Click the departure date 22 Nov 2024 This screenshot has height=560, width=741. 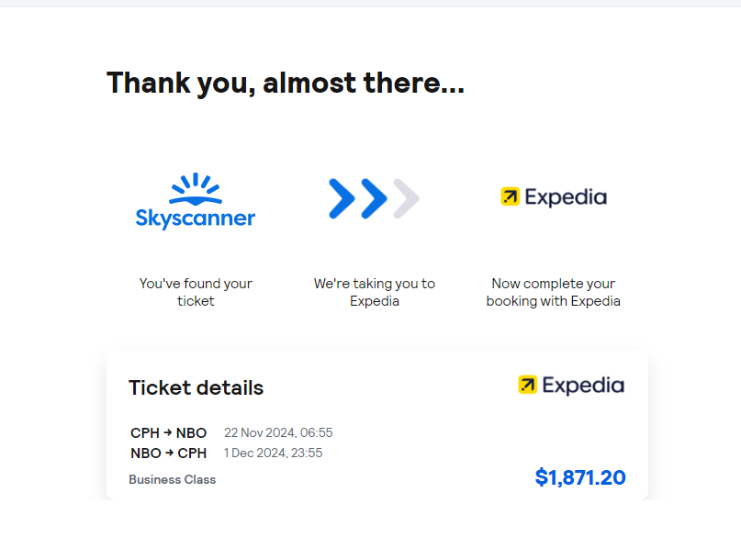[x=277, y=432]
